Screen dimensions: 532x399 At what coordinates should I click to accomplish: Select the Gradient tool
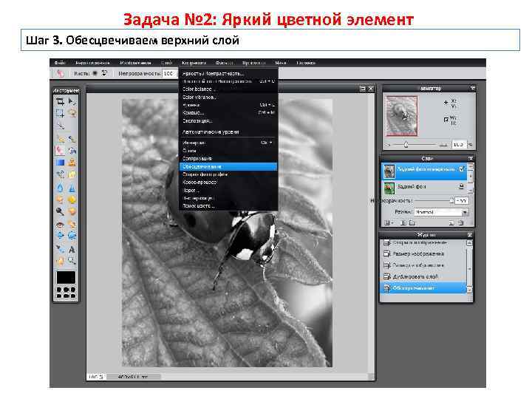tap(60, 163)
